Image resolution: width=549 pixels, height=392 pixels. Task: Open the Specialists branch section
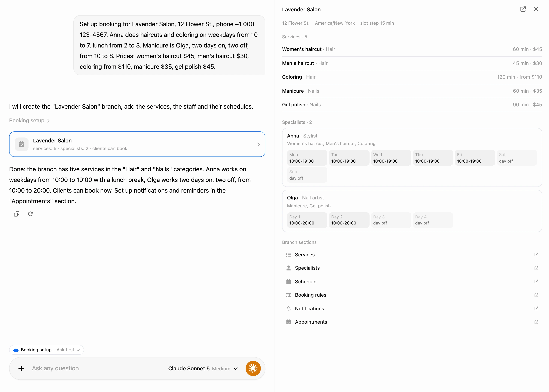[412, 268]
